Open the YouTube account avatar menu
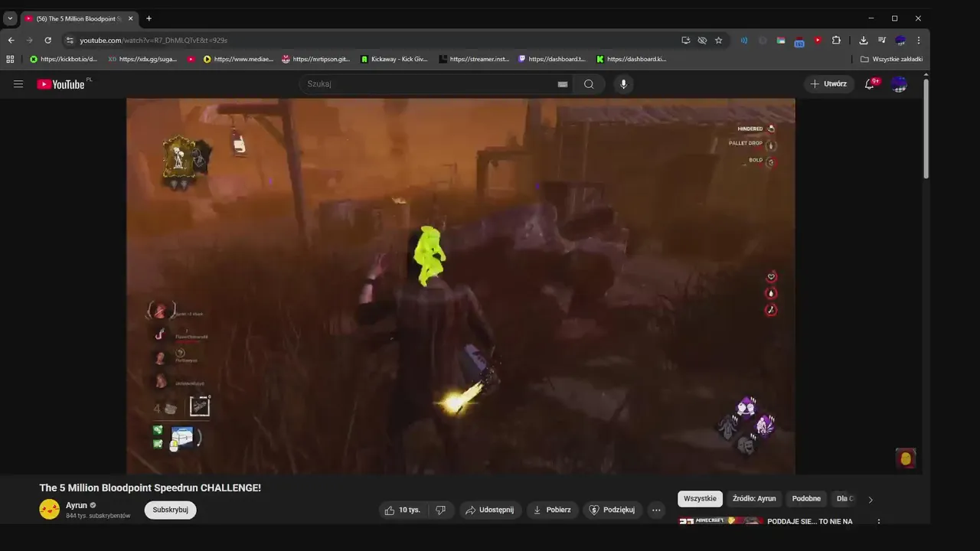980x551 pixels. (899, 84)
